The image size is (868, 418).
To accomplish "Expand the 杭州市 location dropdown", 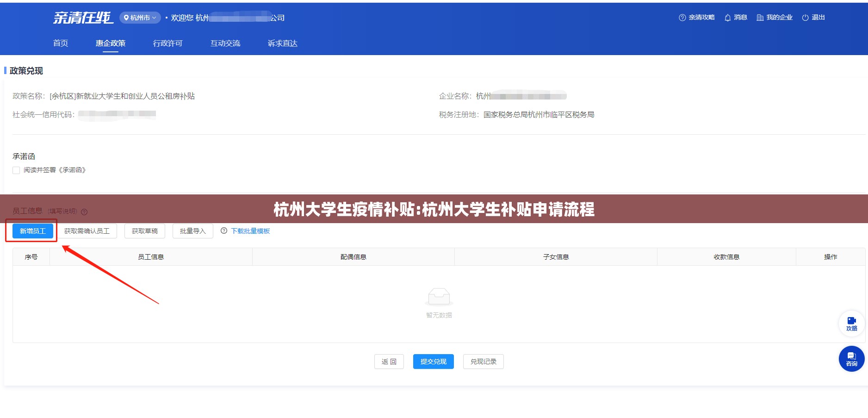I will [140, 18].
